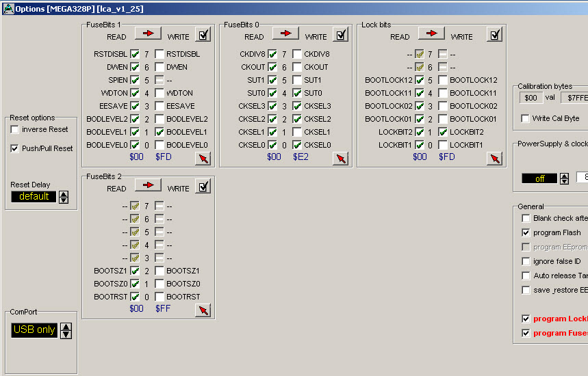
Task: Toggle write SUT1 fuse bit
Action: click(x=297, y=80)
